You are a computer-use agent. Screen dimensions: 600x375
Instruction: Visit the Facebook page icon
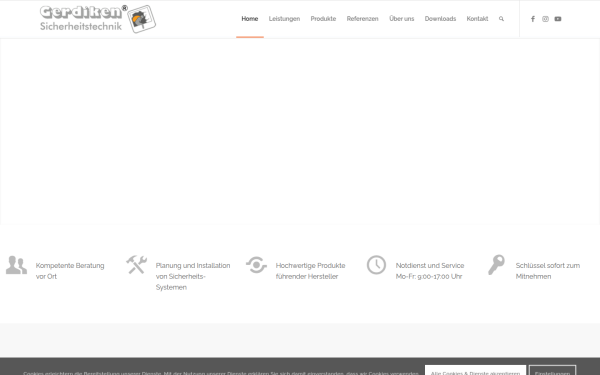(533, 19)
